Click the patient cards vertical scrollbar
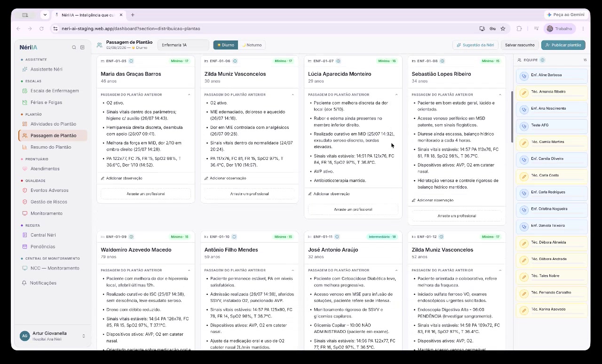The width and height of the screenshot is (602, 364). pyautogui.click(x=512, y=116)
